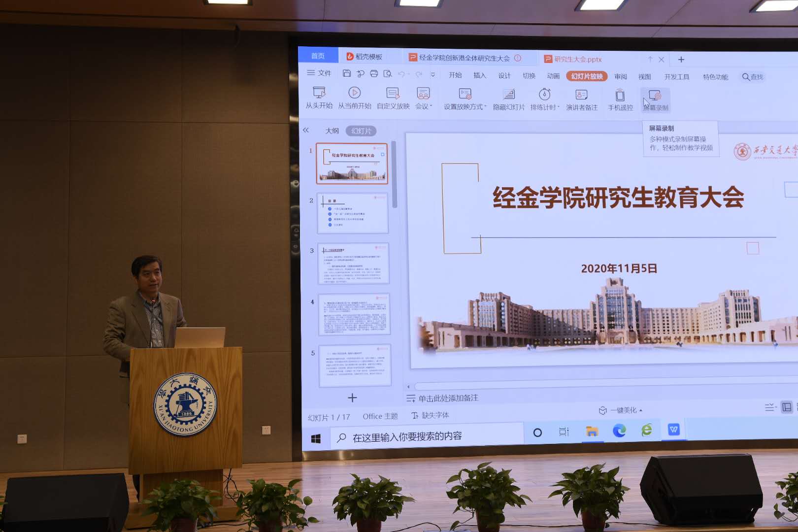Collapse the slide thumbnail panel
Viewport: 798px width, 532px height.
(x=306, y=130)
